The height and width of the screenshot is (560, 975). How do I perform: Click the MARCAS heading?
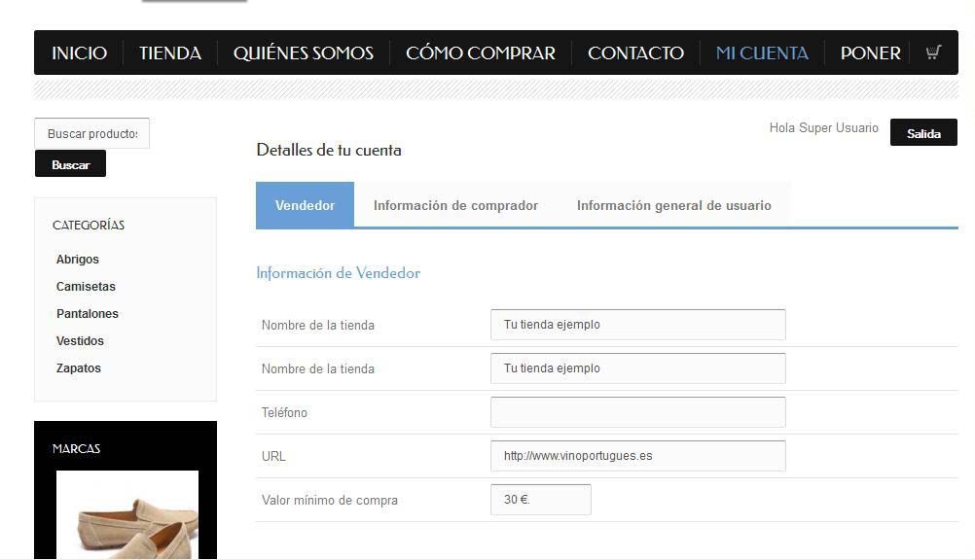click(x=77, y=449)
